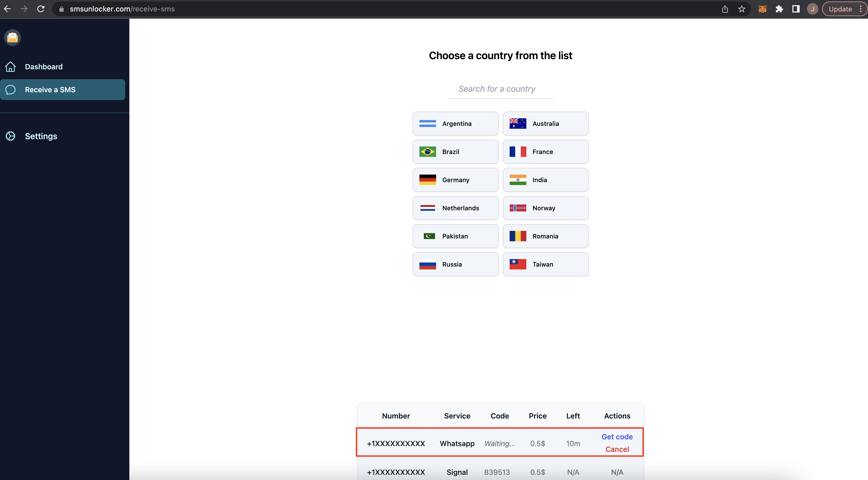
Task: Click the Taiwan flag icon
Action: (x=518, y=264)
